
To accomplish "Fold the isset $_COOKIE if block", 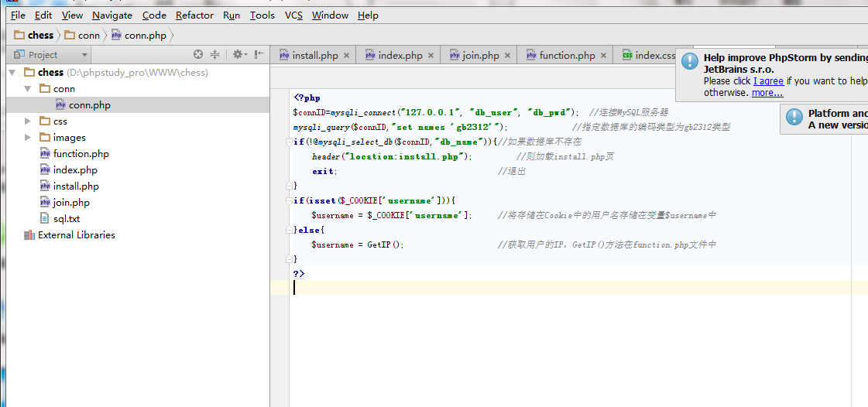I will (x=289, y=200).
